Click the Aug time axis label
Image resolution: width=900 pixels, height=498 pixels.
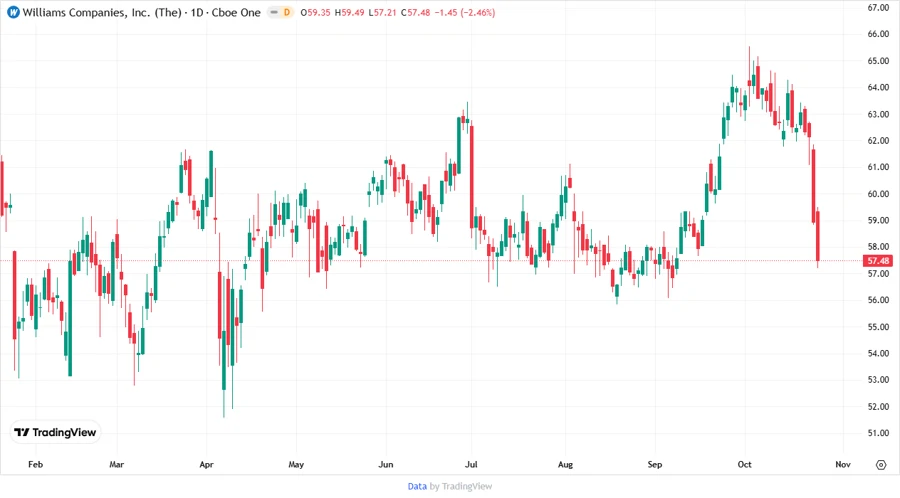565,464
